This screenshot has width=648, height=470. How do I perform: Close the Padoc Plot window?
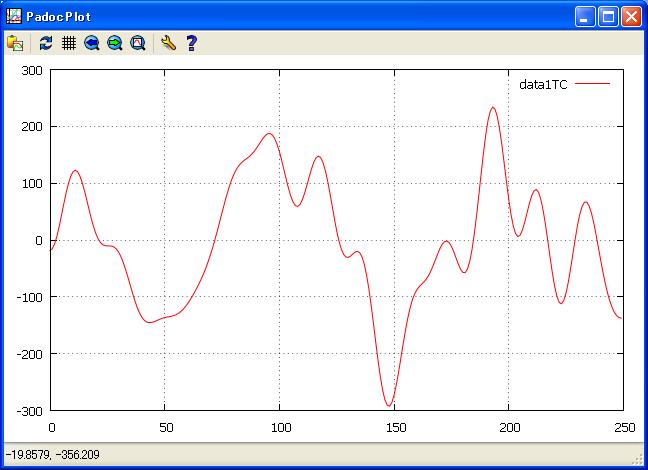coord(631,16)
